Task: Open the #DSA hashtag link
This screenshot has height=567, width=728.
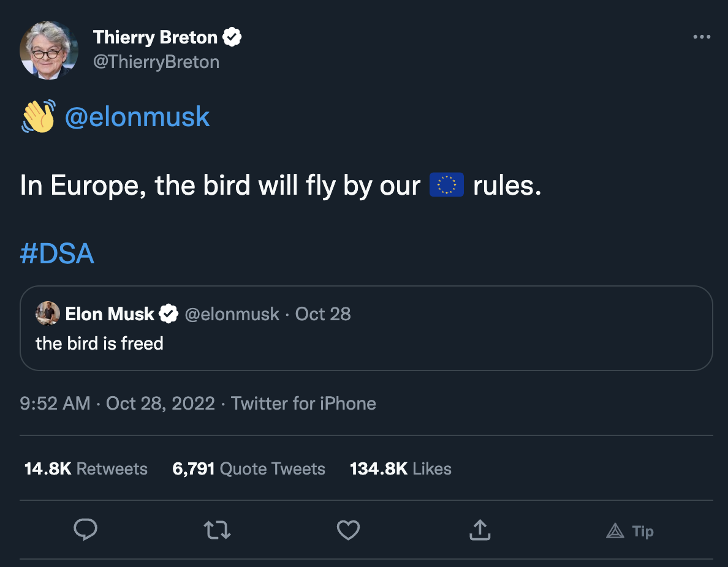Action: (x=57, y=253)
